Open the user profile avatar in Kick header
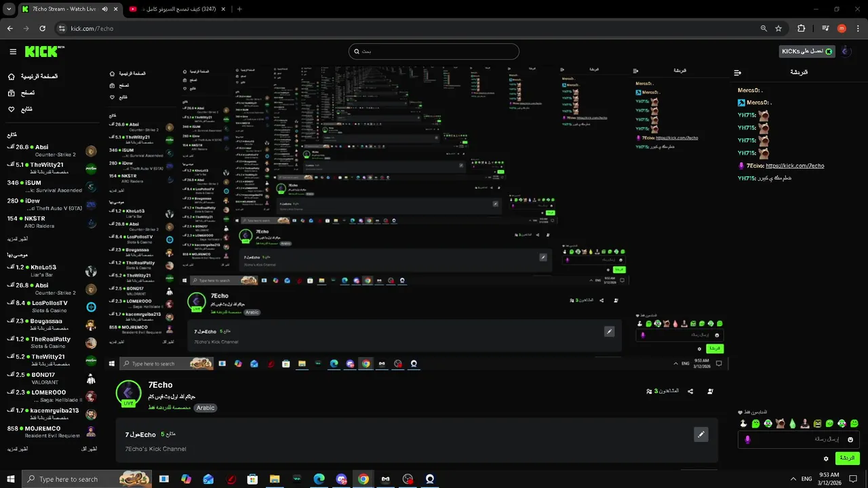 [846, 52]
